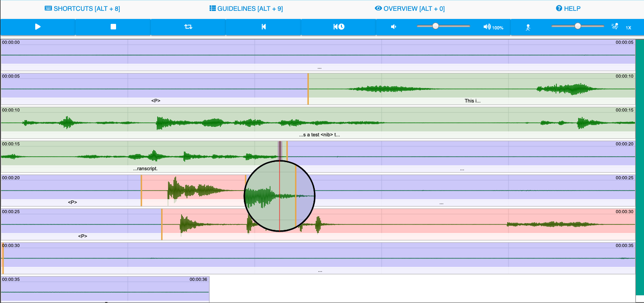
Task: Click the '...s a test <nib> t...' label
Action: coord(319,135)
